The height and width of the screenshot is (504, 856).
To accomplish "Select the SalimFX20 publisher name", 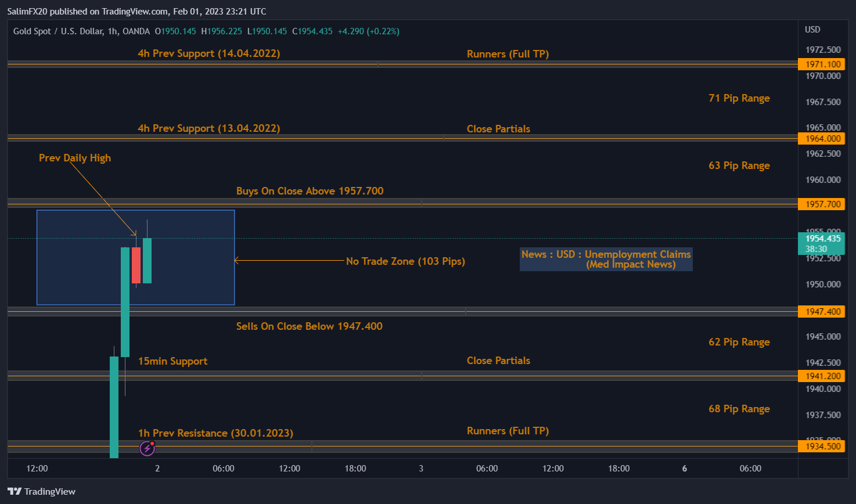I will (28, 10).
